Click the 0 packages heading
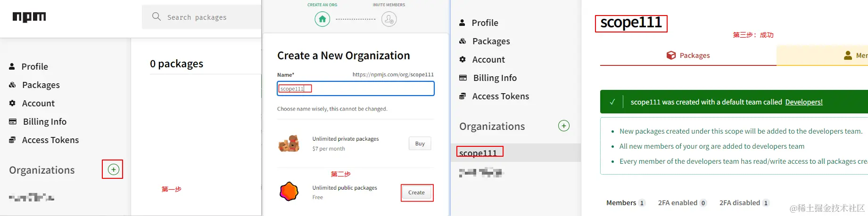 click(x=177, y=64)
